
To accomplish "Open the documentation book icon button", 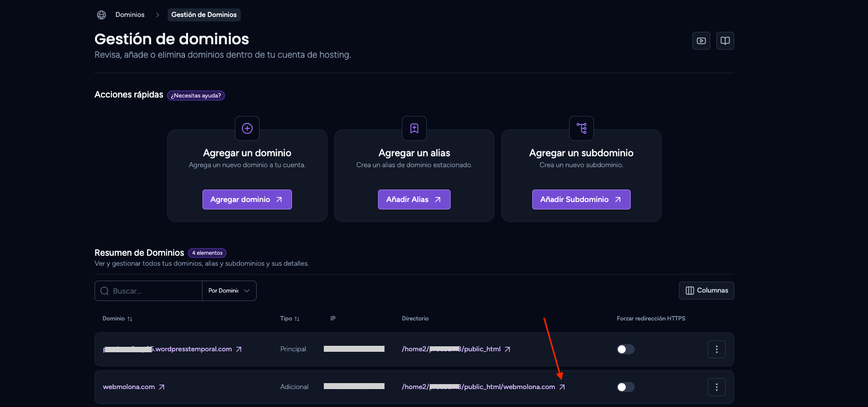I will click(x=725, y=41).
